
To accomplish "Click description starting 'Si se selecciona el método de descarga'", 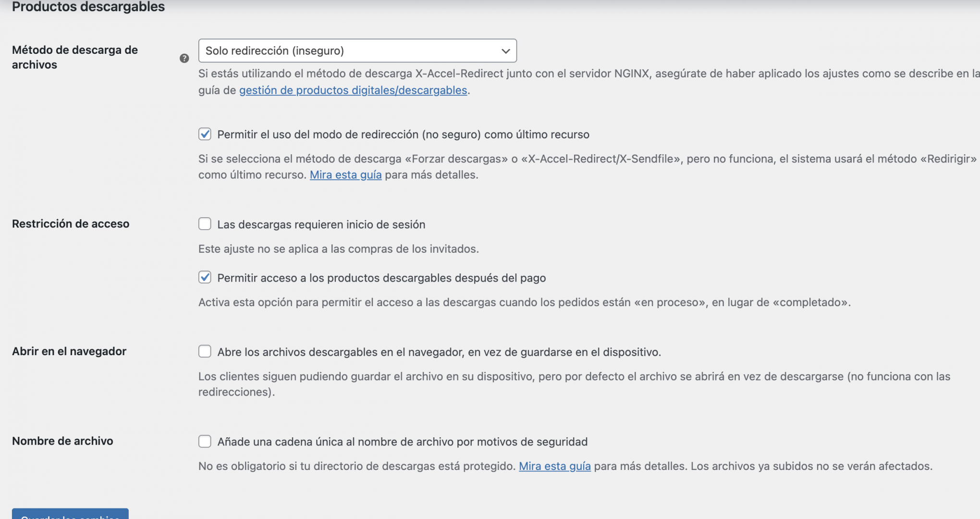I will [588, 167].
